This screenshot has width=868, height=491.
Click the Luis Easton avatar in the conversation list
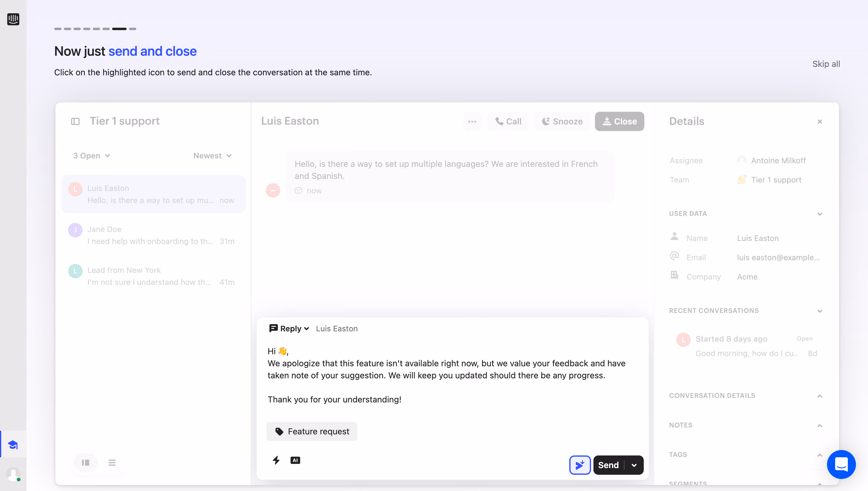(75, 189)
